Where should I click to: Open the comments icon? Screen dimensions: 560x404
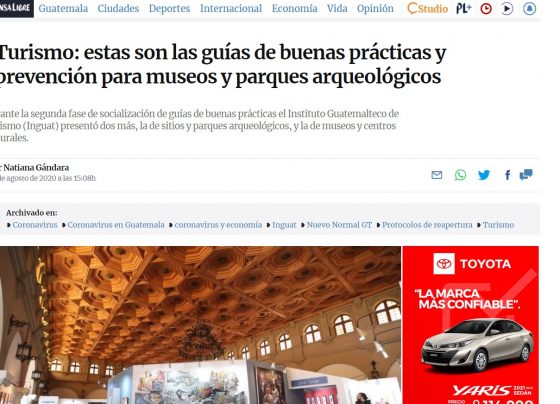(x=526, y=174)
